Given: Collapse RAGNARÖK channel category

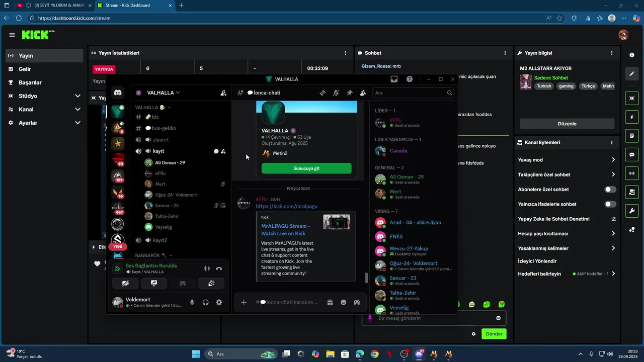Looking at the screenshot, I should tap(153, 255).
